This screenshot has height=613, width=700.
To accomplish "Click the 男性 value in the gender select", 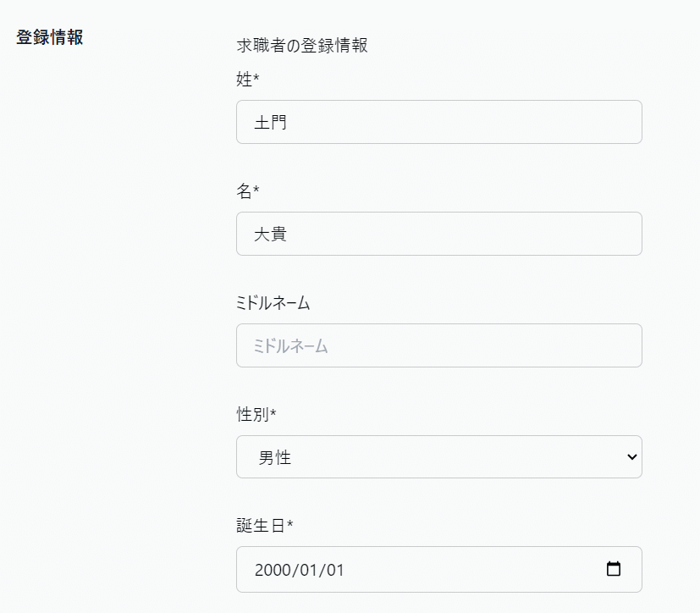I will click(275, 458).
